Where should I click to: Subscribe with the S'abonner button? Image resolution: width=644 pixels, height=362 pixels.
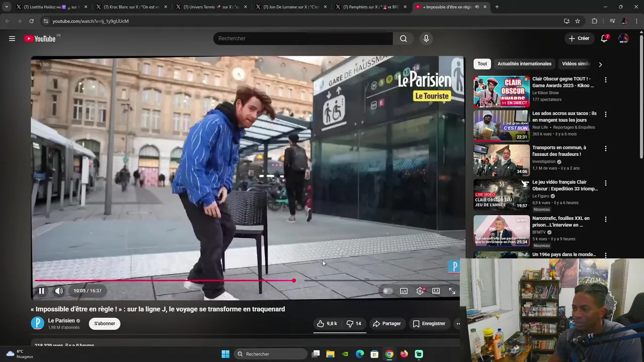pyautogui.click(x=105, y=324)
